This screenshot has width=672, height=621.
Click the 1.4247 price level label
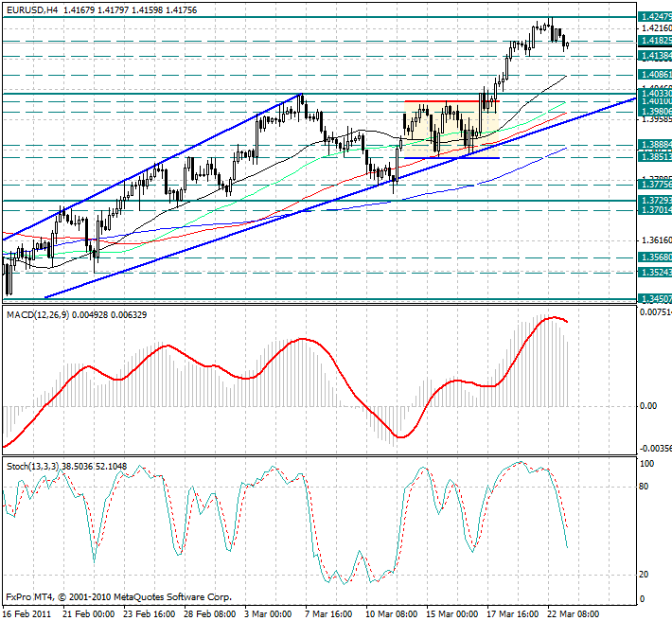point(655,17)
